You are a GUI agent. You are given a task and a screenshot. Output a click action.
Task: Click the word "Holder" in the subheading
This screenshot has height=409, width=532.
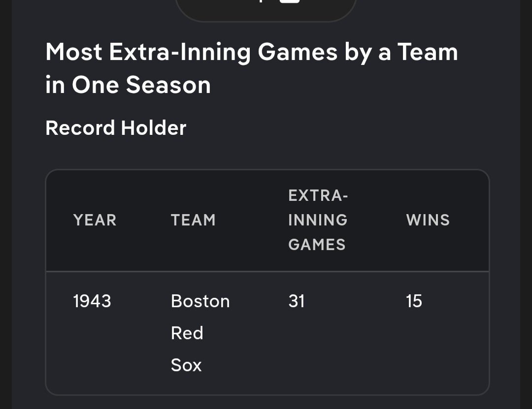(x=153, y=128)
